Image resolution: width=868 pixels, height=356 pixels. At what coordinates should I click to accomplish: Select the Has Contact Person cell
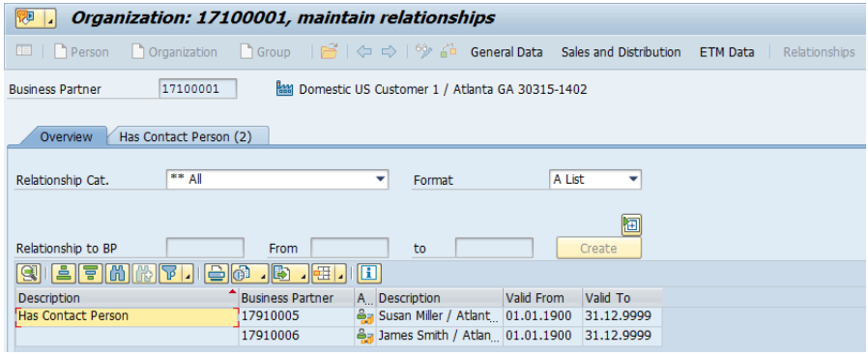click(128, 316)
